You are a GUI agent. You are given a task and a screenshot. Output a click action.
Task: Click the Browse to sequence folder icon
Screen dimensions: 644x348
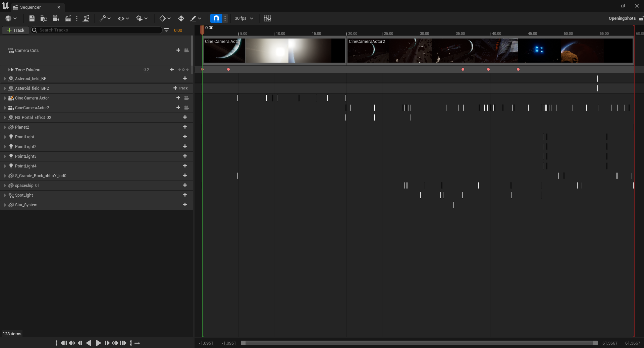pos(44,18)
